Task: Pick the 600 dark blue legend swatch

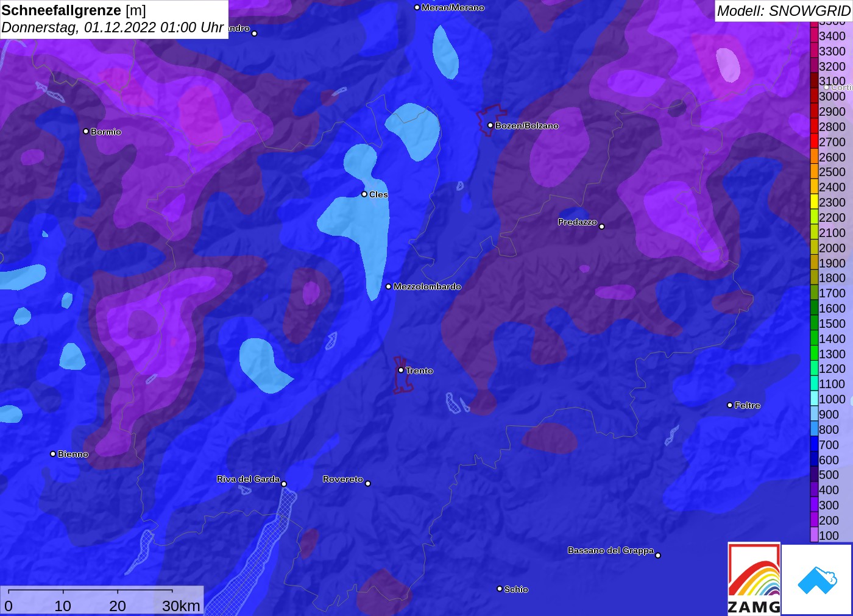Action: pyautogui.click(x=814, y=459)
